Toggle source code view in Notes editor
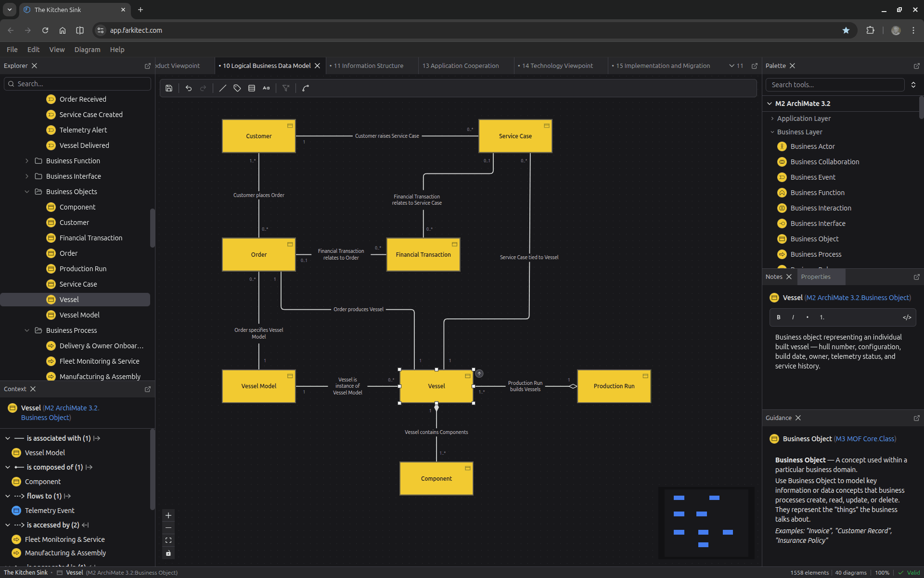Screen dimensions: 924x578 tap(907, 317)
